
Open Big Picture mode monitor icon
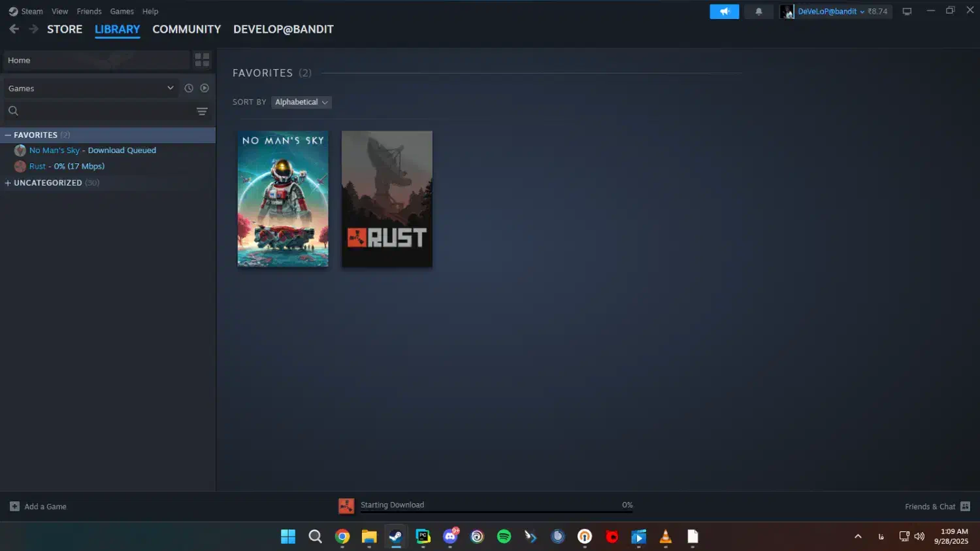click(907, 12)
